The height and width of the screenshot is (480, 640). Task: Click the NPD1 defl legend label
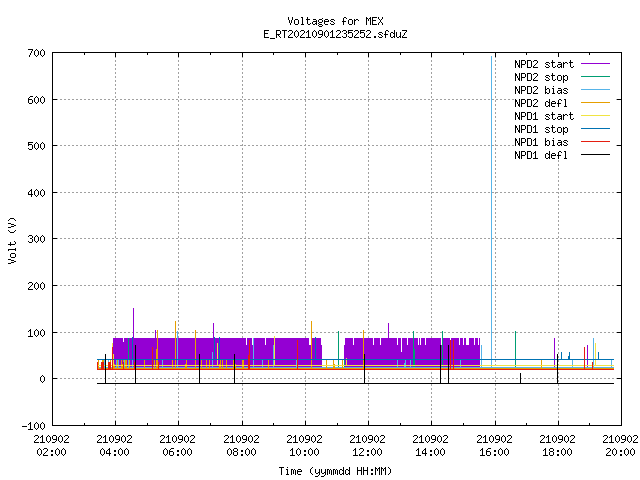(x=541, y=155)
